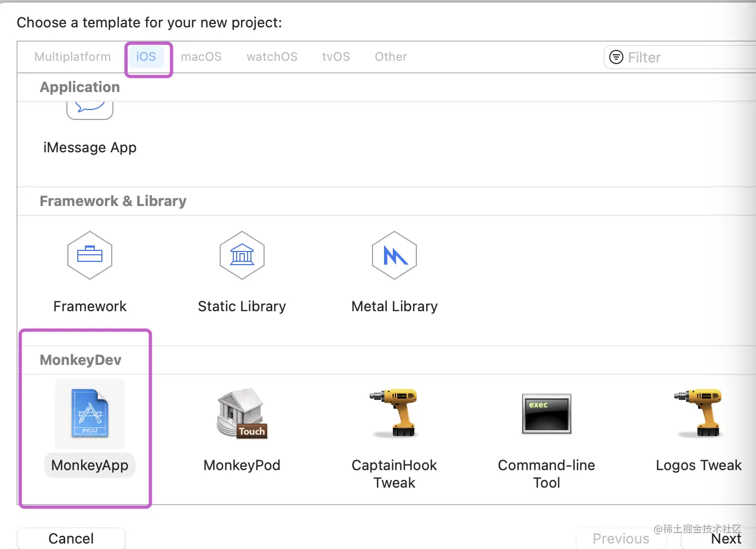This screenshot has height=549, width=756.
Task: Open the macOS templates tab
Action: [202, 57]
